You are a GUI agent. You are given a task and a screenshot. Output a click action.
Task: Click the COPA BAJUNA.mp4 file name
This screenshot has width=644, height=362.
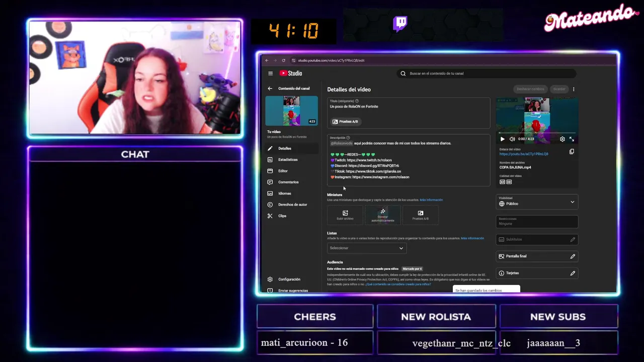click(515, 167)
